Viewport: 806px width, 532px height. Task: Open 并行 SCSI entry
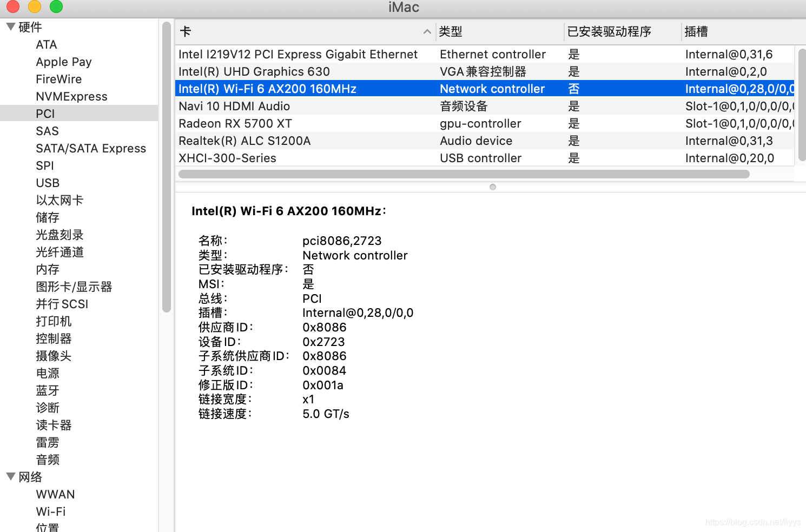[x=62, y=304]
